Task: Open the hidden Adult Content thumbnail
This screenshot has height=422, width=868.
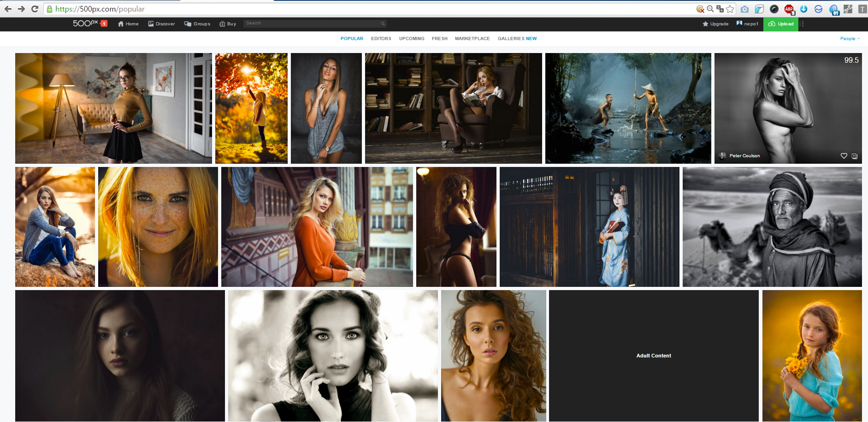Action: point(654,356)
